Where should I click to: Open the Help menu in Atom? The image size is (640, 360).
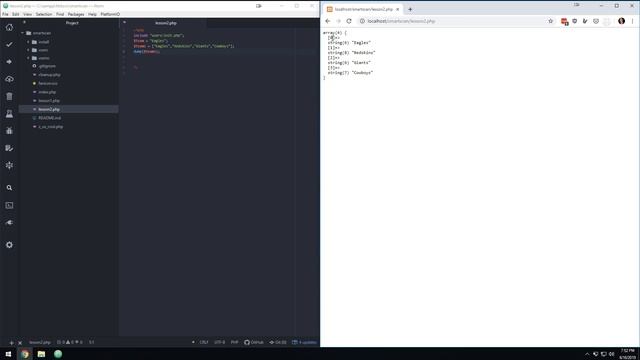coord(93,14)
